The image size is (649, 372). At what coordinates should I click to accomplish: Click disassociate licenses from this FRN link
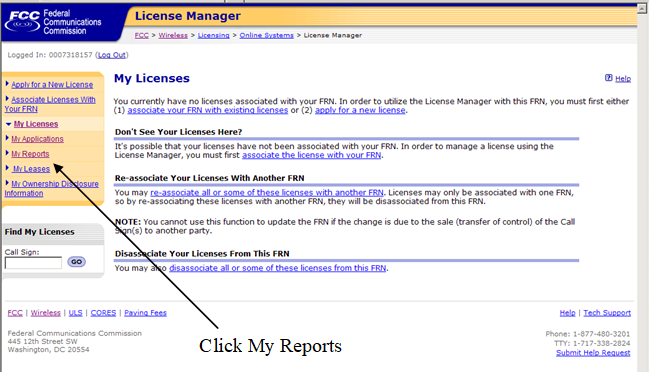point(278,268)
